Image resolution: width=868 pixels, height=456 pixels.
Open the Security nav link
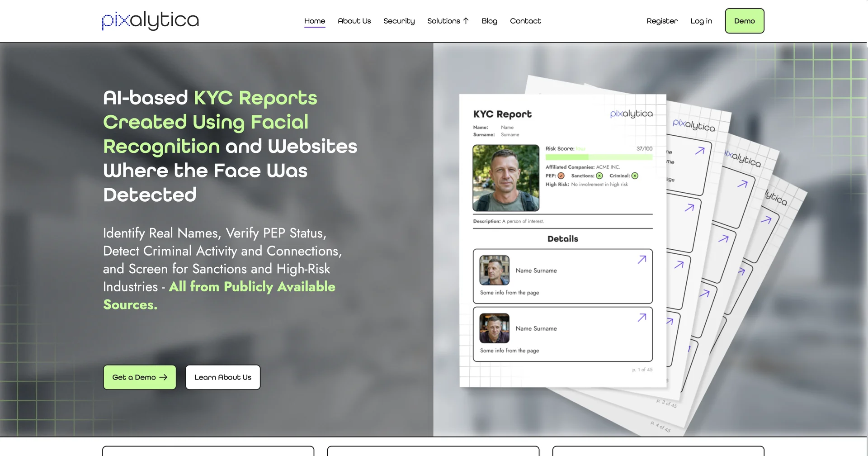[399, 21]
